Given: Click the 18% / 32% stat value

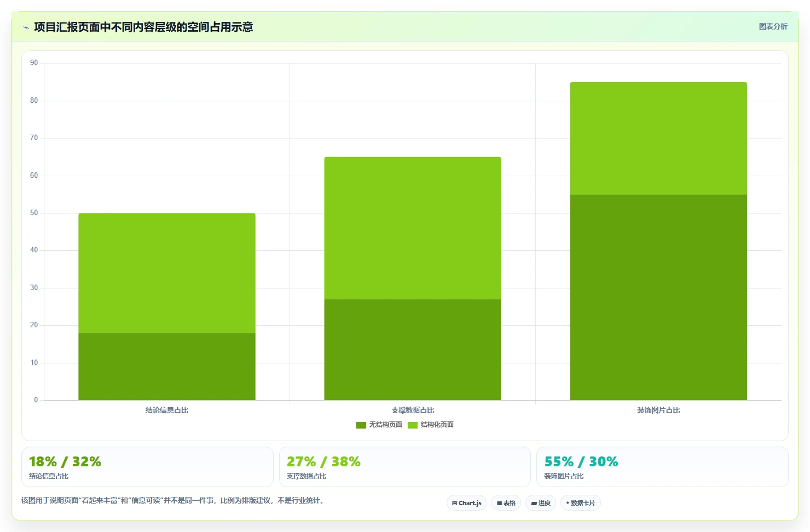Looking at the screenshot, I should coord(65,461).
